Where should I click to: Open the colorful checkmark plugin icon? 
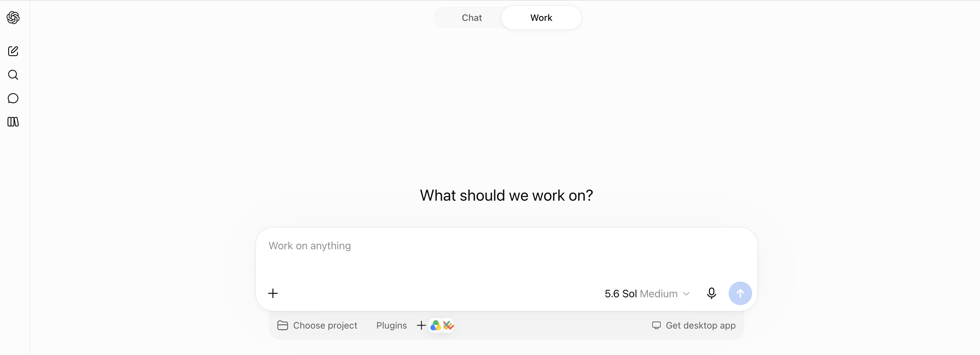tap(448, 325)
